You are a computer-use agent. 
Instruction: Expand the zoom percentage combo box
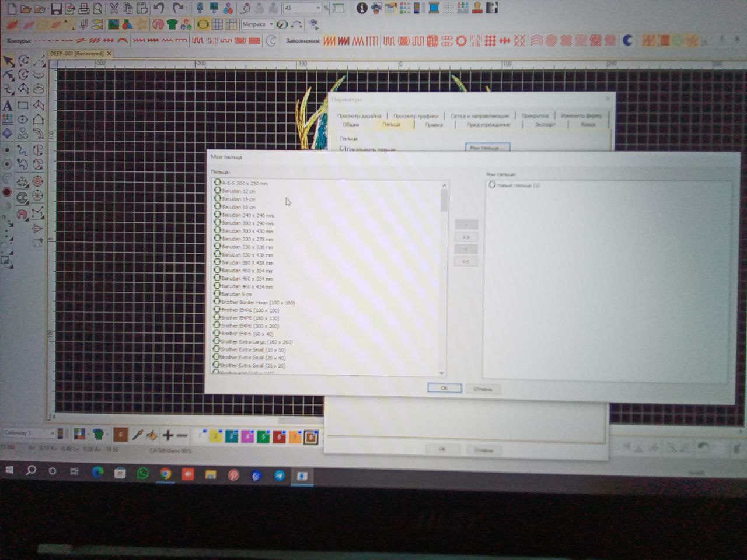pyautogui.click(x=303, y=8)
